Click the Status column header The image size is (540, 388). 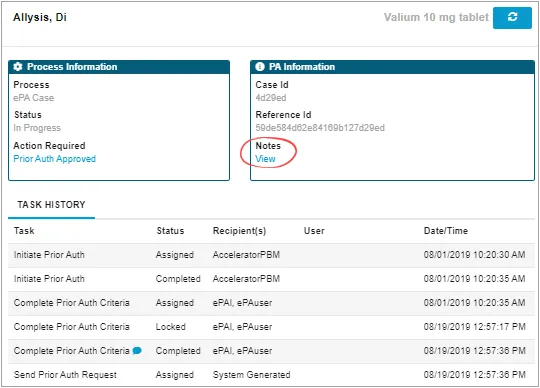(170, 231)
